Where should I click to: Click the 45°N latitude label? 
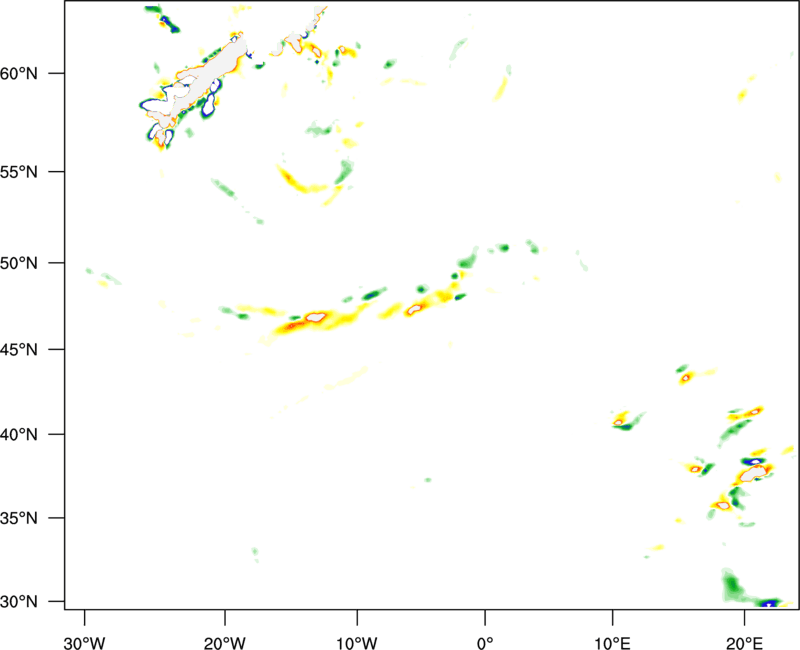pyautogui.click(x=19, y=350)
